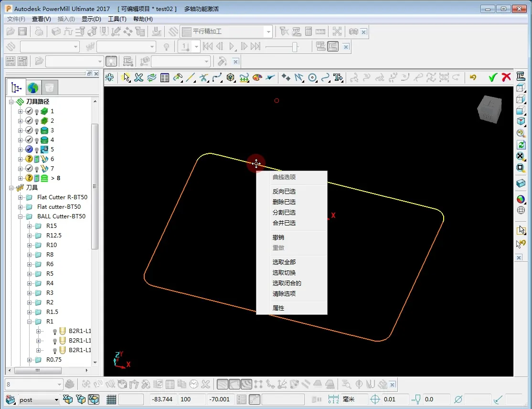This screenshot has height=409, width=532.
Task: Toggle light bulb visibility for toolpath 1
Action: [x=36, y=111]
